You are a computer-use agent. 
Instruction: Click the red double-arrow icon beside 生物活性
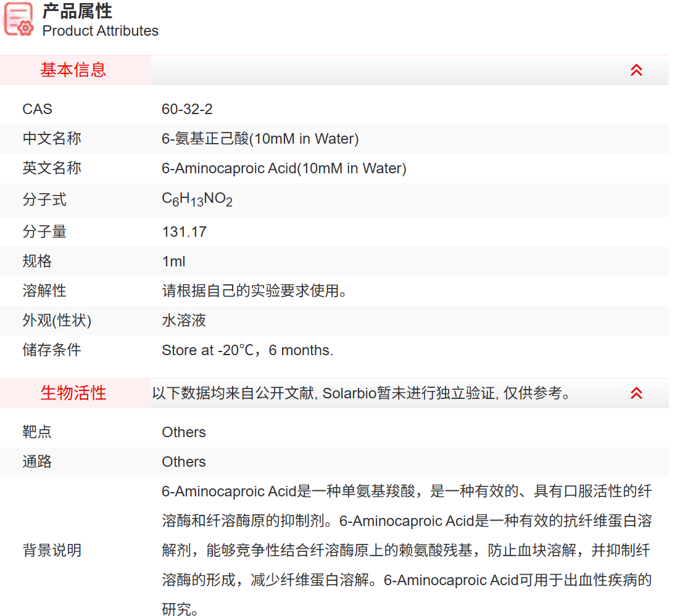click(x=636, y=393)
